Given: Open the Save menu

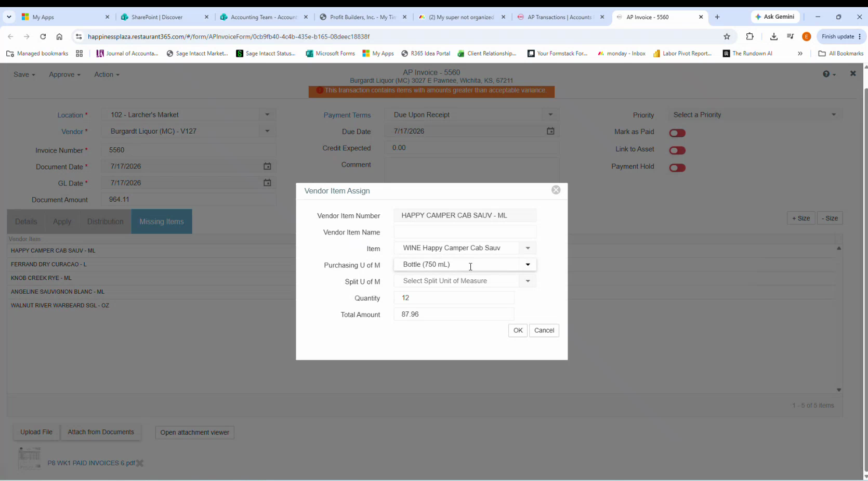Looking at the screenshot, I should (x=24, y=74).
